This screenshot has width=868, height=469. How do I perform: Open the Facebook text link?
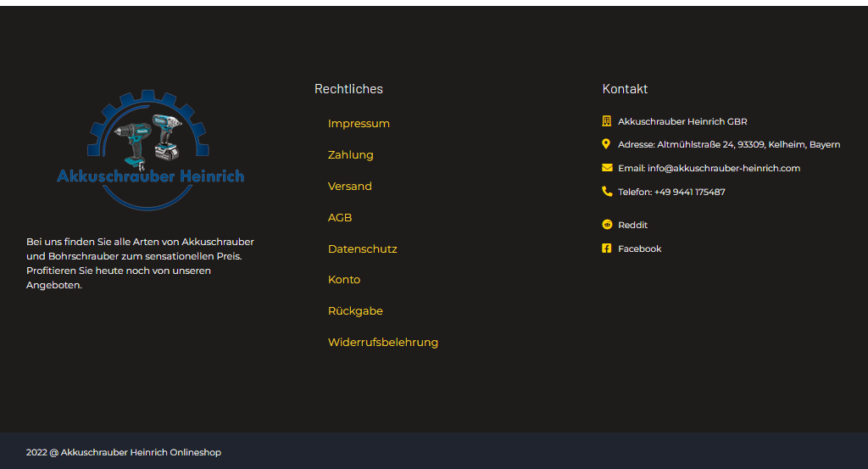pos(639,248)
